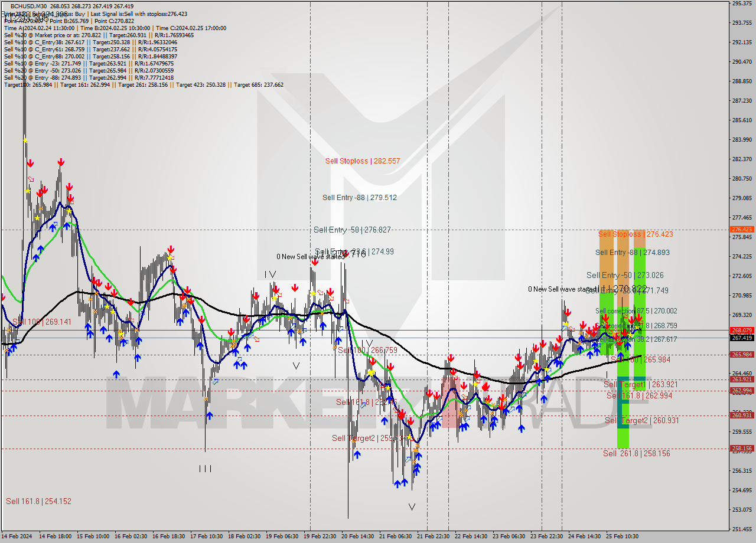Image resolution: width=756 pixels, height=543 pixels.
Task: Click the 251.455 price scale value
Action: (742, 529)
